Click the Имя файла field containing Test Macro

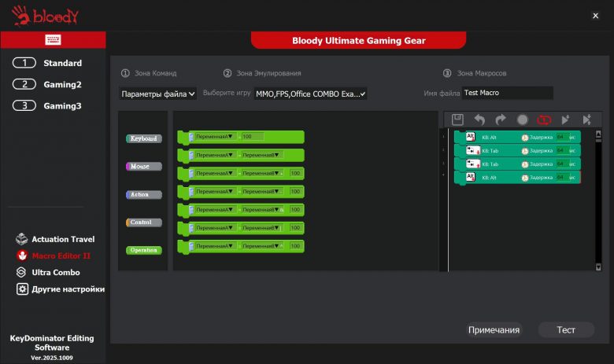point(508,93)
